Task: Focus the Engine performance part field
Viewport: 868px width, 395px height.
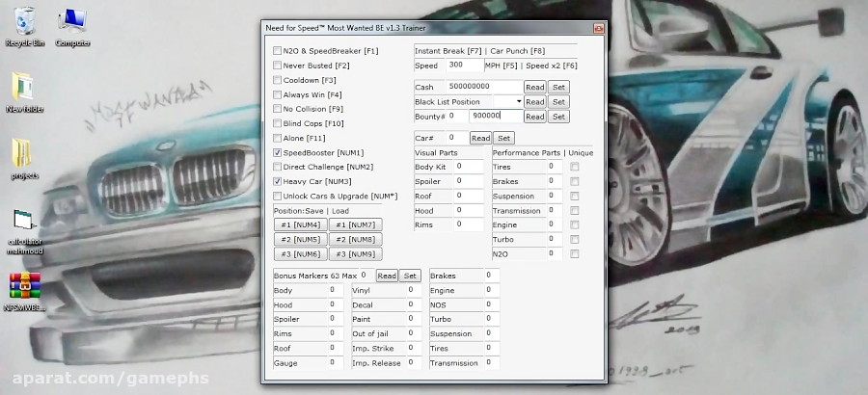Action: click(x=555, y=224)
